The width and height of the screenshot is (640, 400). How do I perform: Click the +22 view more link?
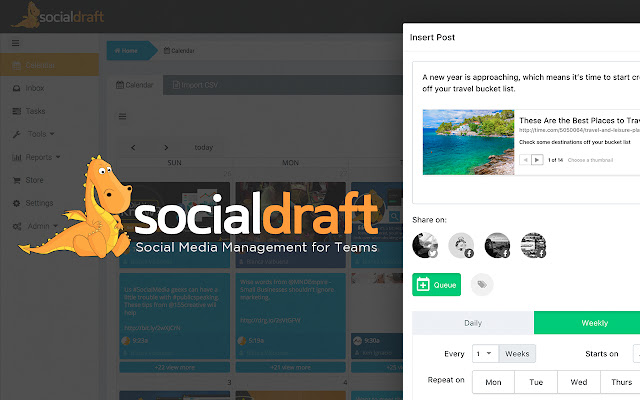click(175, 367)
